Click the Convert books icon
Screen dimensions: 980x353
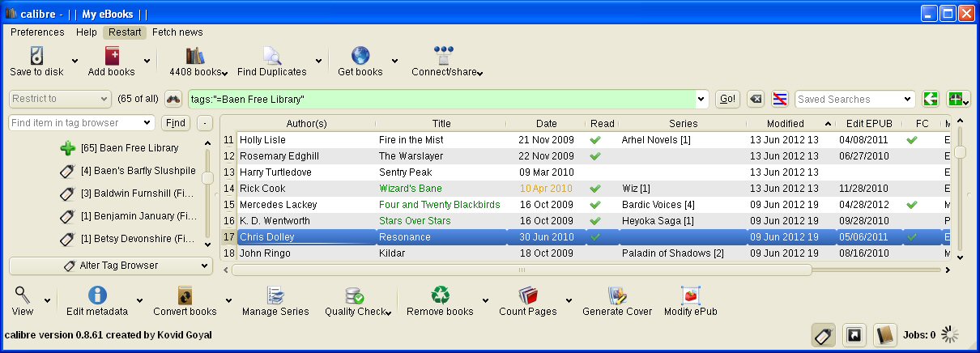pos(185,295)
